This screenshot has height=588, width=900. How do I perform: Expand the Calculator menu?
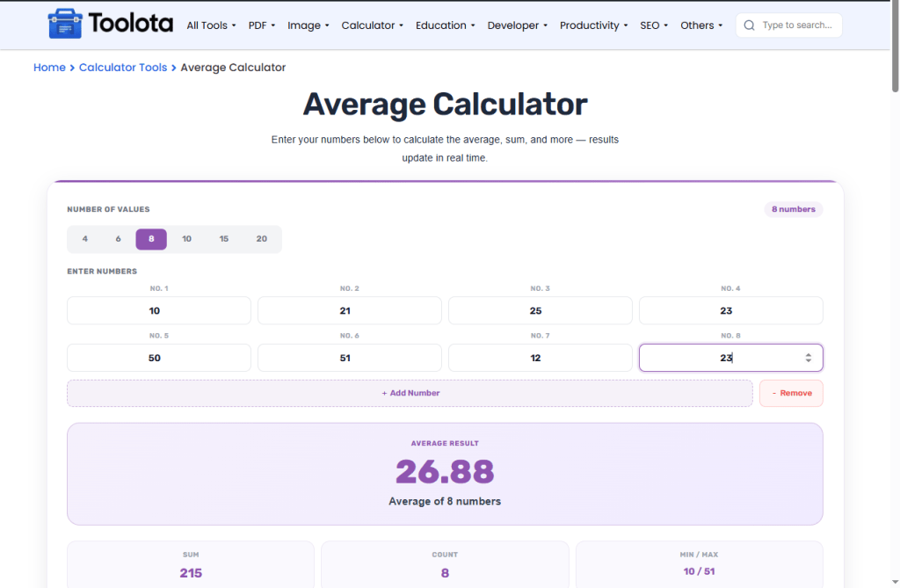(x=373, y=25)
